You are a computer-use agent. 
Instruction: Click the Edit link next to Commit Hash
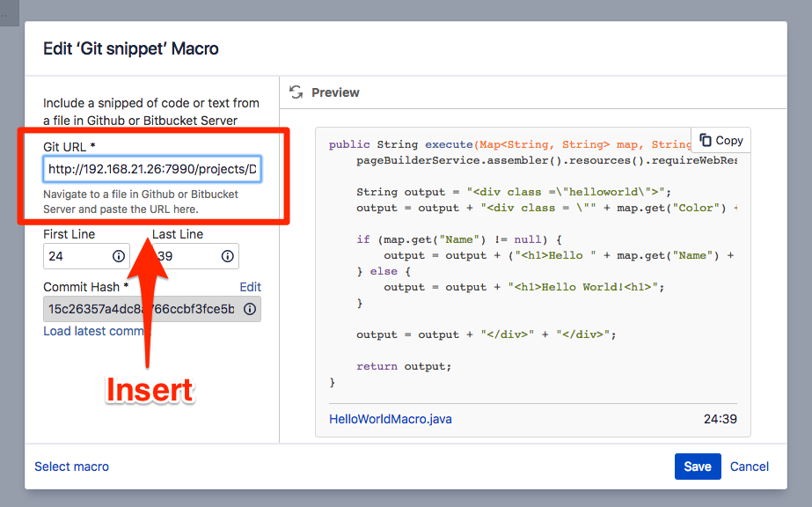click(x=250, y=287)
